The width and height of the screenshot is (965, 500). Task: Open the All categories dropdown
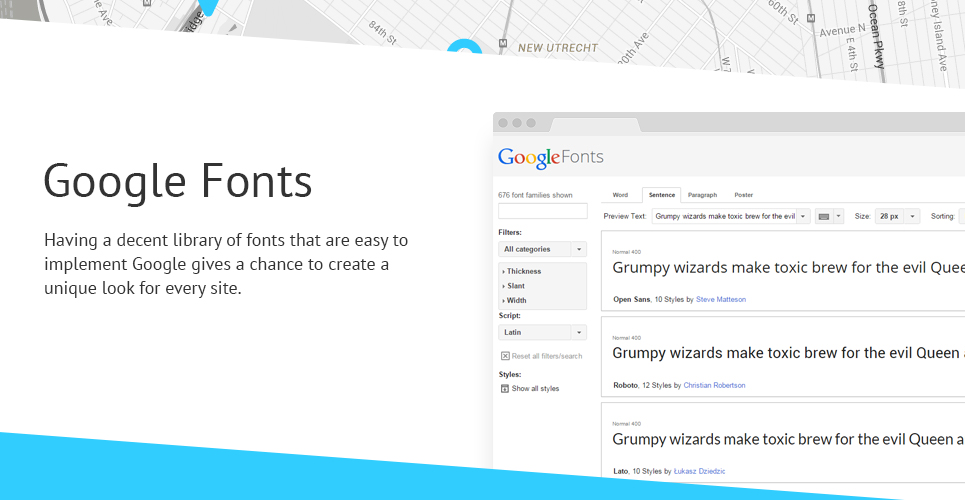(x=542, y=249)
